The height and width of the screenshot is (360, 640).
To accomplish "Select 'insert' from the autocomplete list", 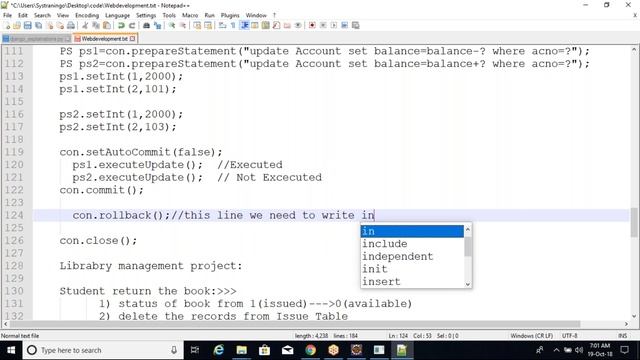I will coord(412,282).
